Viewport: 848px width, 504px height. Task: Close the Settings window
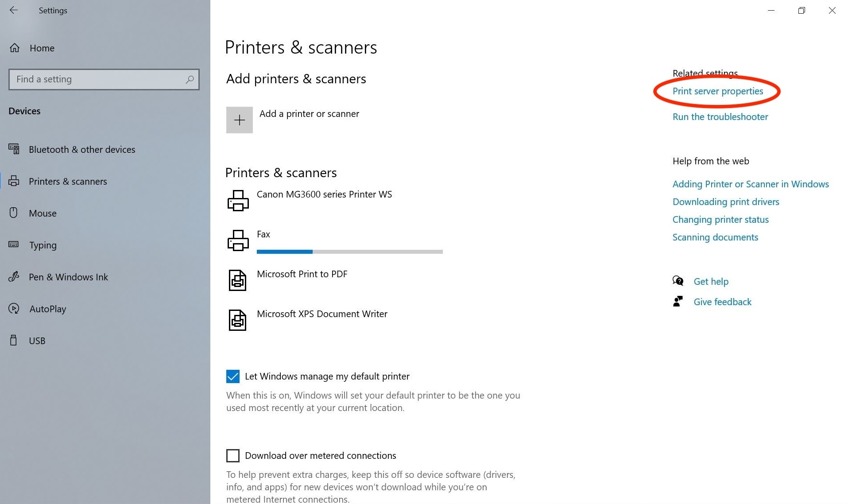coord(832,10)
